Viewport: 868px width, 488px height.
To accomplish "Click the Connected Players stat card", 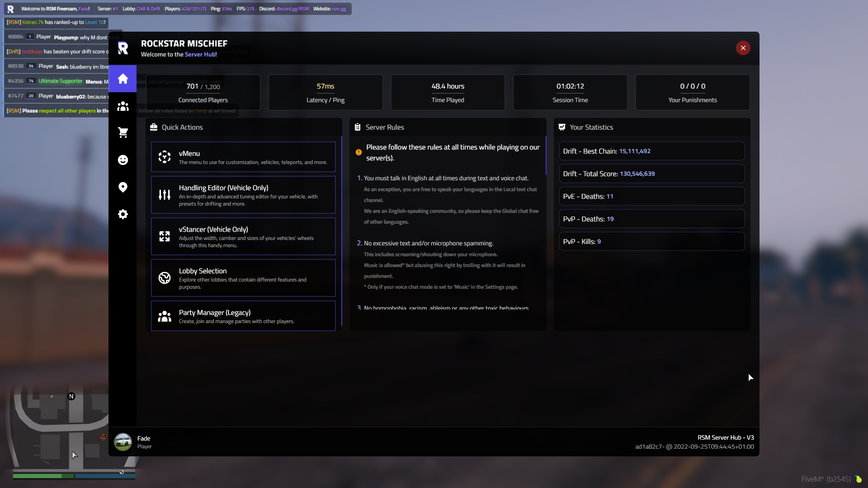I will (203, 92).
